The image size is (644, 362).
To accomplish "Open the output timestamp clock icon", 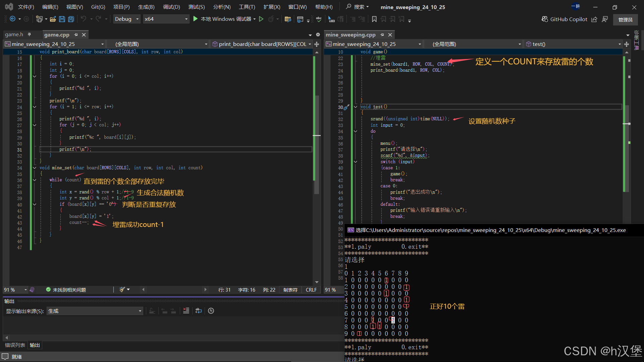I will tap(211, 311).
